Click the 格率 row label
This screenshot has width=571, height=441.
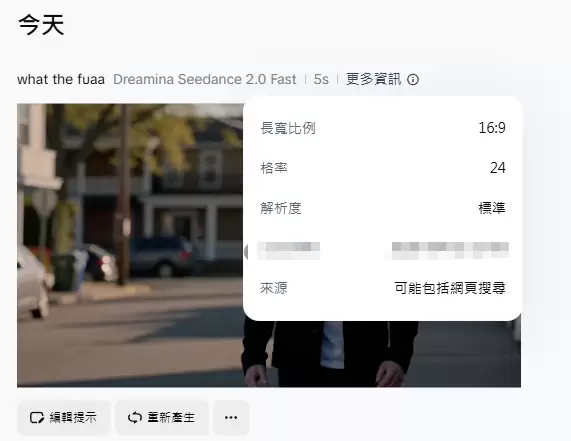[274, 168]
